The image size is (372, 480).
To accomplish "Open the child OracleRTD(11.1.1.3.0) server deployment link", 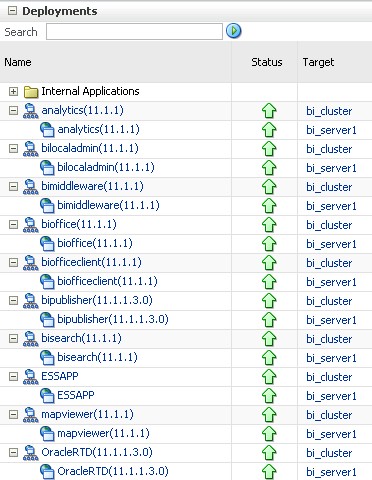I will click(x=113, y=471).
